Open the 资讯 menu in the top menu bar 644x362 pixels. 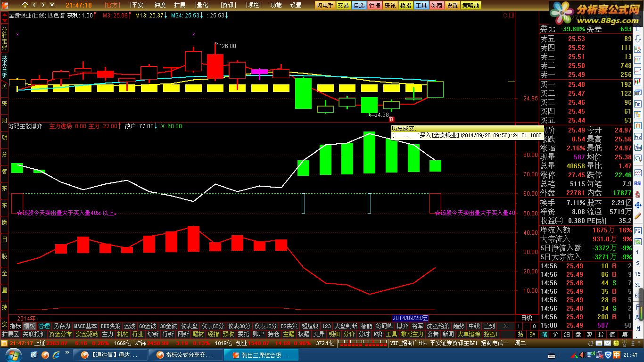point(228,5)
